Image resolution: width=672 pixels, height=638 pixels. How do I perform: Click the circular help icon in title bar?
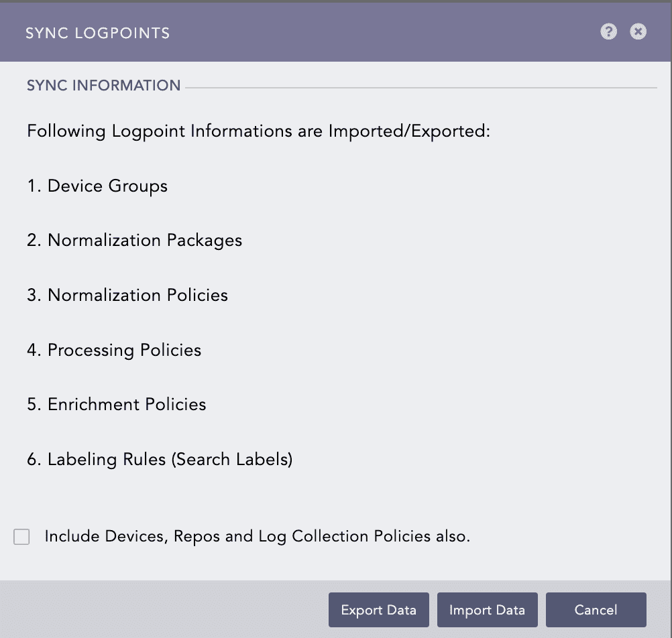608,31
